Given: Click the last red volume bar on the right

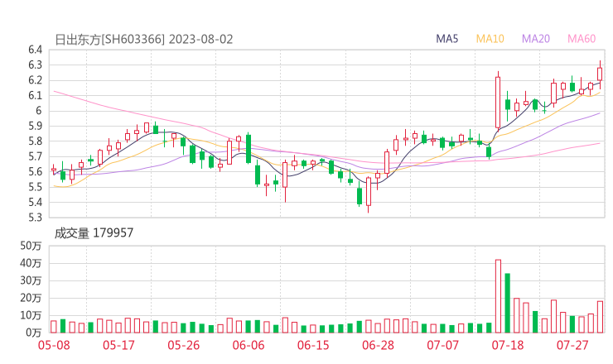Looking at the screenshot, I should 600,317.
